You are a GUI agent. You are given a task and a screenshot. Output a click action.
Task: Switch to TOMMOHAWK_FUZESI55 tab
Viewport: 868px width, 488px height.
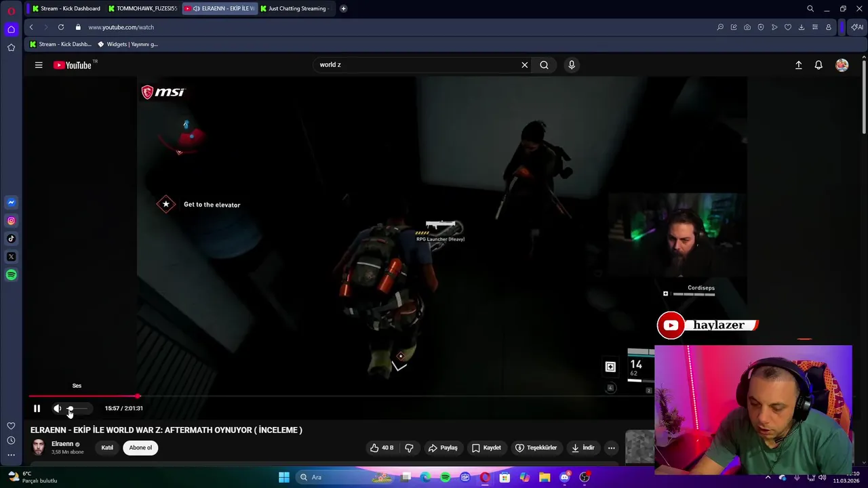click(x=142, y=8)
